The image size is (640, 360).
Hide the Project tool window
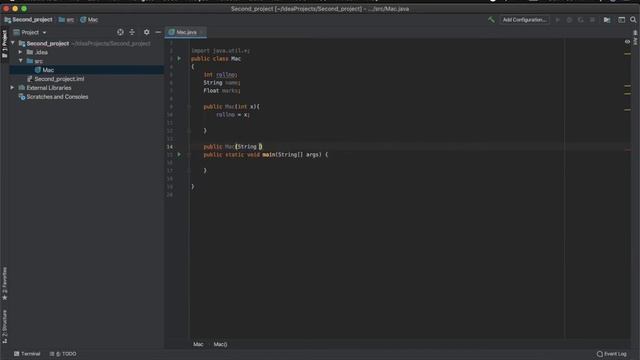point(158,32)
